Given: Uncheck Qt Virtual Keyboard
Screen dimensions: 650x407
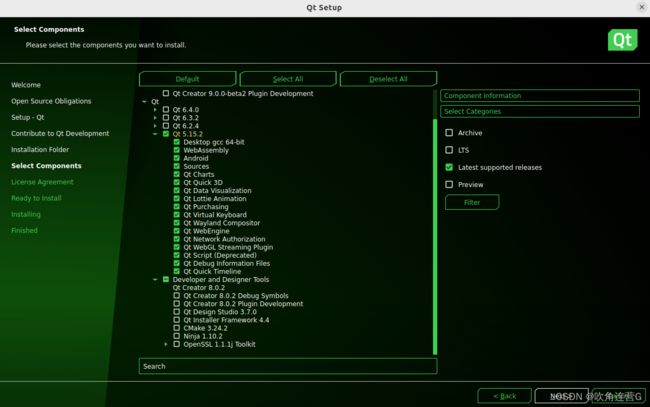Looking at the screenshot, I should [x=177, y=215].
